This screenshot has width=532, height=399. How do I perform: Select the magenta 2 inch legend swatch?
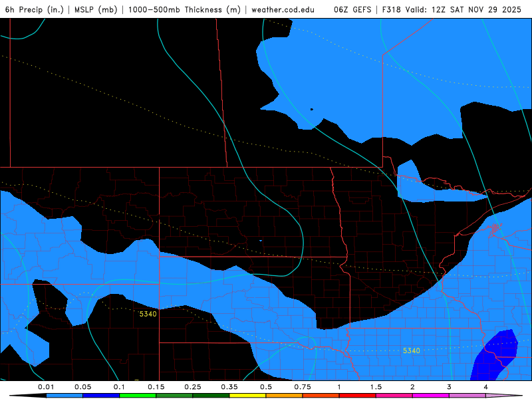[x=431, y=396]
